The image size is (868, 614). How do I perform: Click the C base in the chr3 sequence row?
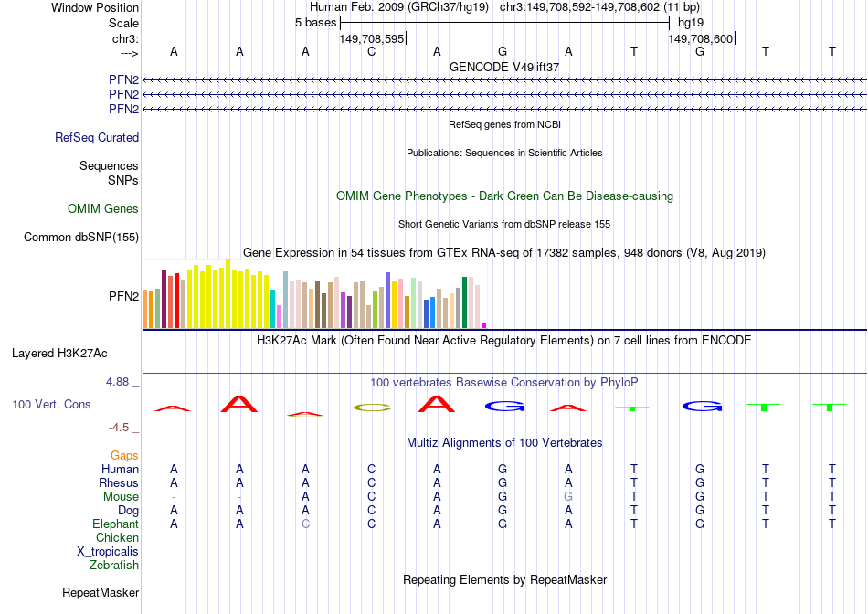click(372, 51)
